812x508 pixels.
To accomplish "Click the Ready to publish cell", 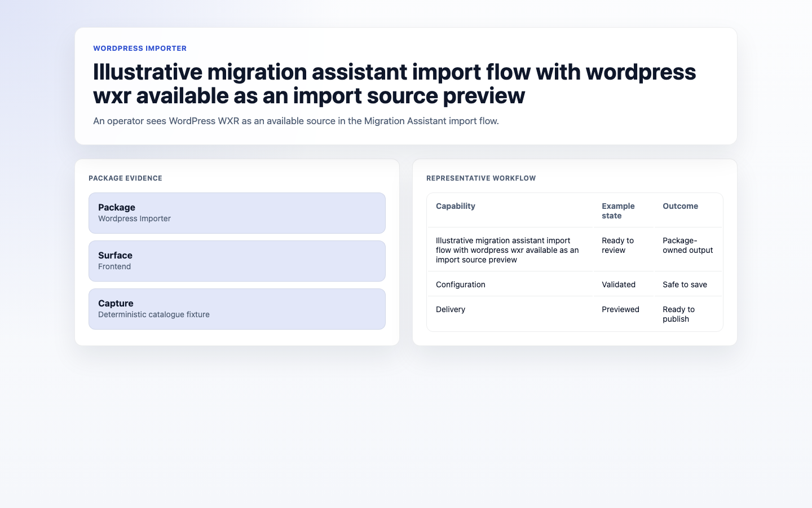I will [x=688, y=314].
